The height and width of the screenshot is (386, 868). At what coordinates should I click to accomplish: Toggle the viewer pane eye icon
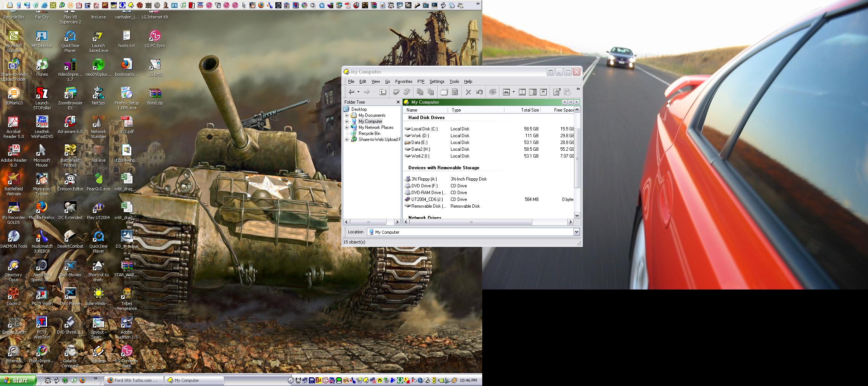[x=492, y=92]
